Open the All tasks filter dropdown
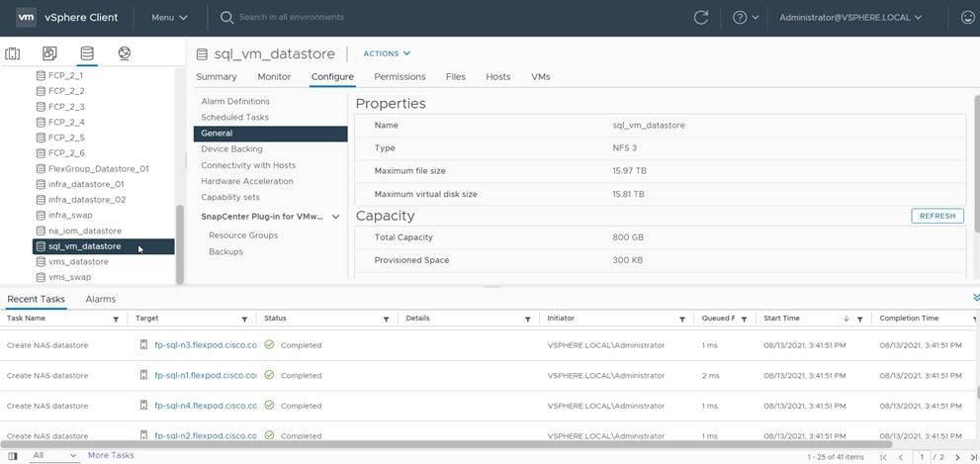This screenshot has width=980, height=464. pos(54,455)
